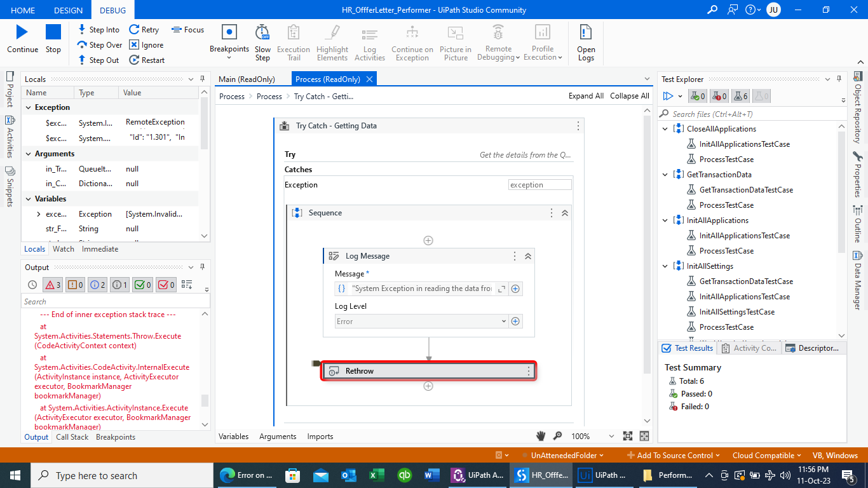The width and height of the screenshot is (868, 488).
Task: Switch to the HOME ribbon tab
Action: tap(23, 10)
